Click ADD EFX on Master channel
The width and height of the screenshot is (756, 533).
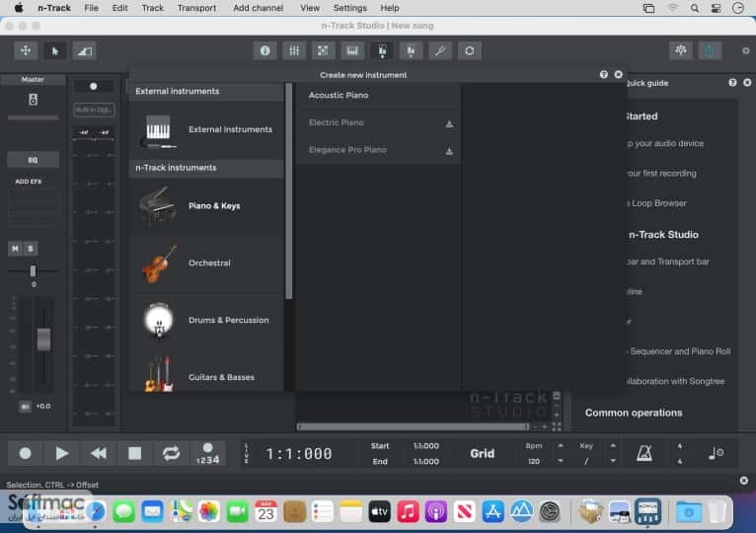tap(29, 182)
